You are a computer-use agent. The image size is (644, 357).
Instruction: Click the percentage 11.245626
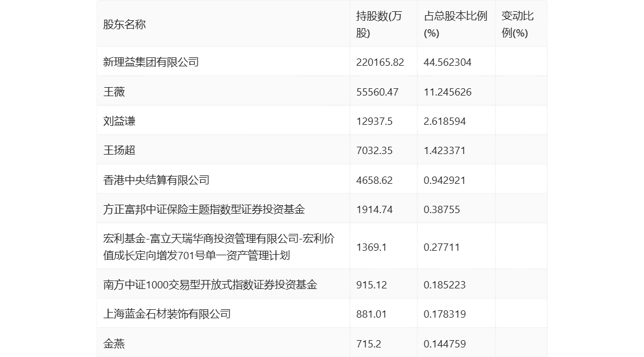click(447, 92)
